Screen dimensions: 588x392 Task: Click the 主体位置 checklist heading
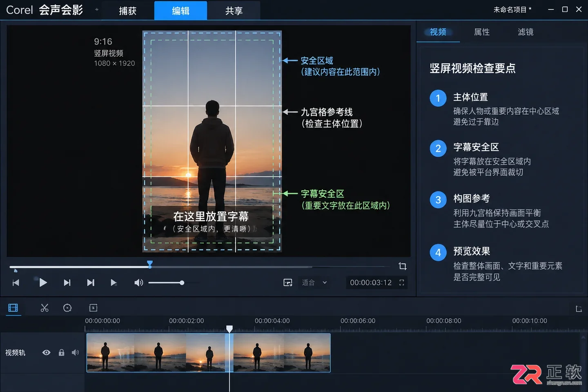pos(470,97)
